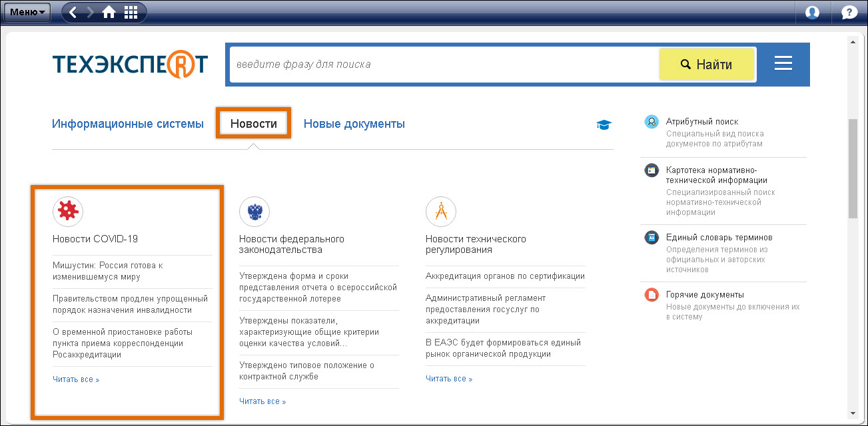Switch to Новые документы tab
Image resolution: width=868 pixels, height=426 pixels.
coord(354,124)
